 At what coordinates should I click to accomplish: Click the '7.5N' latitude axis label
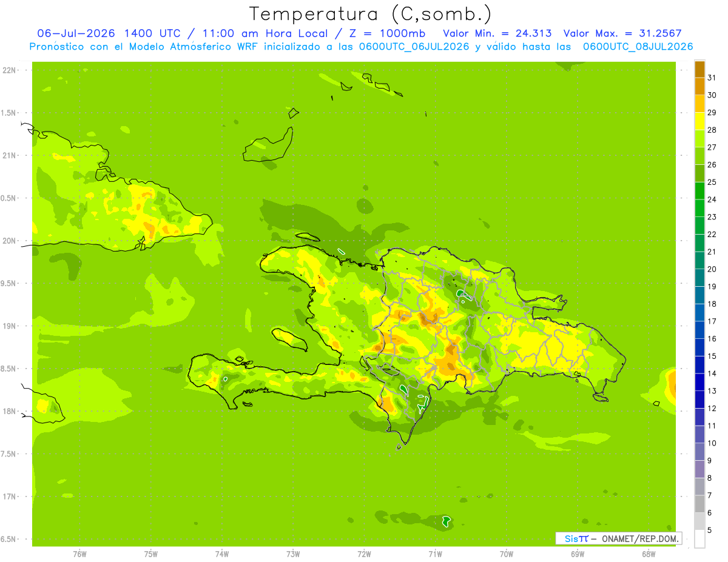(x=9, y=453)
